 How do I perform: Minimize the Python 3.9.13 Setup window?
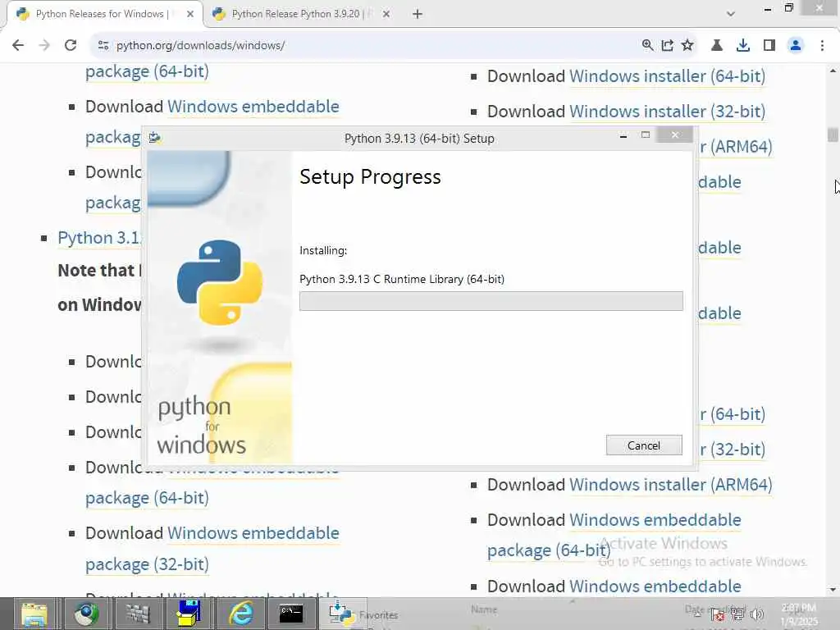click(623, 135)
